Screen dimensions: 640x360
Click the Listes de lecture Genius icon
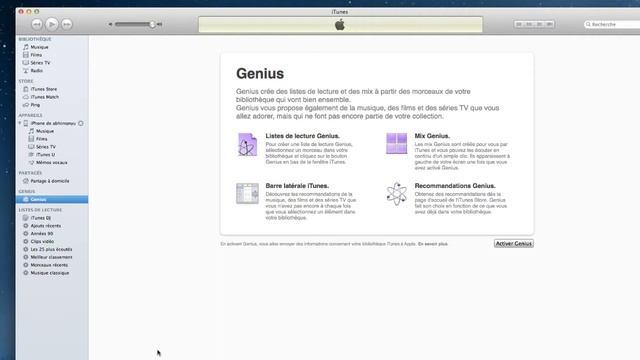(247, 144)
